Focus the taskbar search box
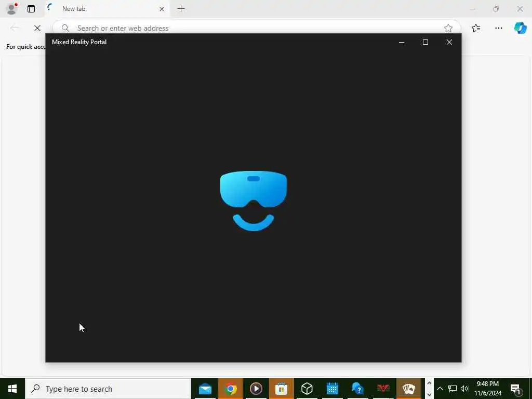Screen dimensions: 532x399 click(x=108, y=389)
